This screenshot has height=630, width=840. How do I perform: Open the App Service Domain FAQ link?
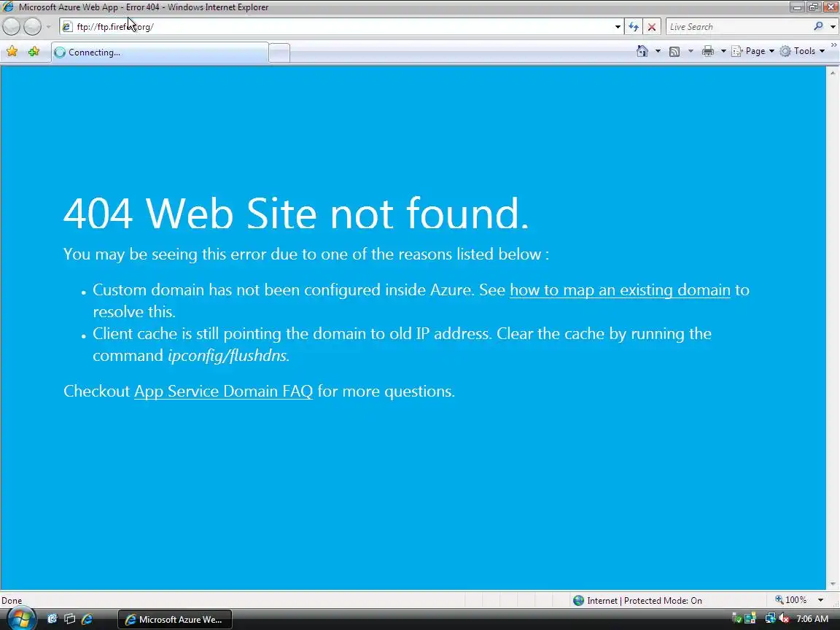pos(223,391)
